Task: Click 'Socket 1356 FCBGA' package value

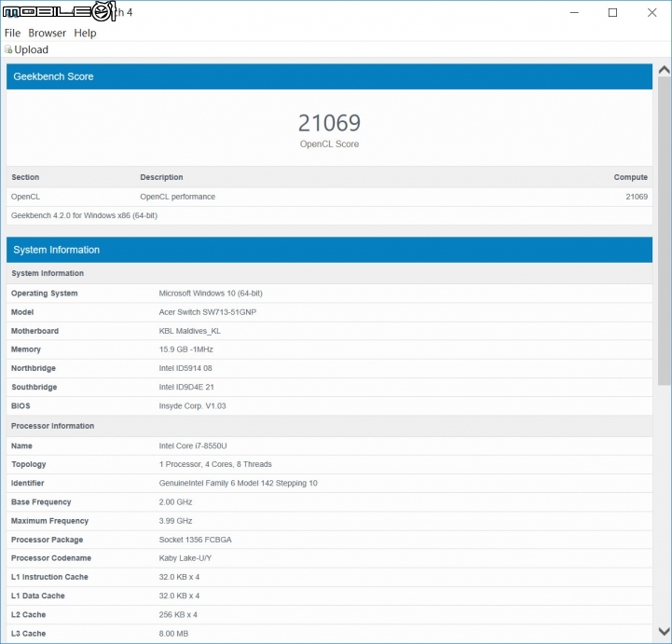Action: pos(195,540)
